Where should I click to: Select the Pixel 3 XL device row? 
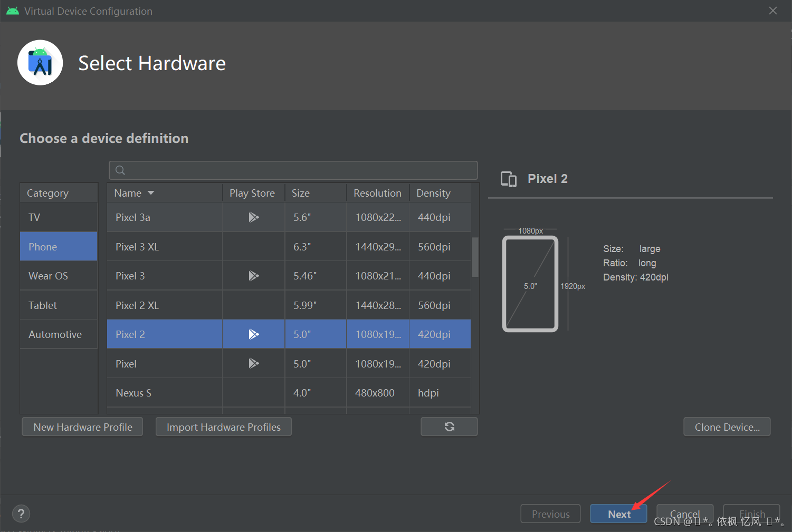pos(289,247)
